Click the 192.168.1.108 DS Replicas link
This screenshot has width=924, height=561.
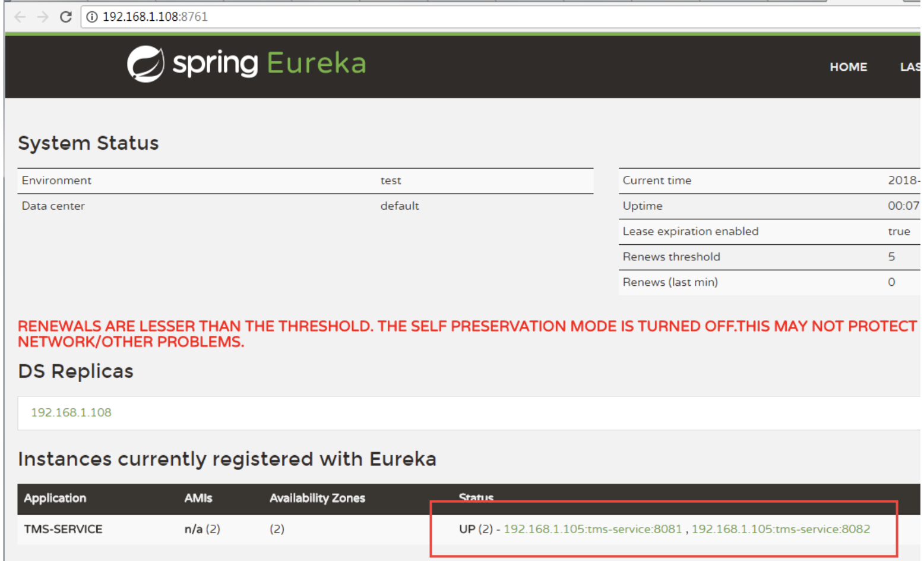coord(71,412)
